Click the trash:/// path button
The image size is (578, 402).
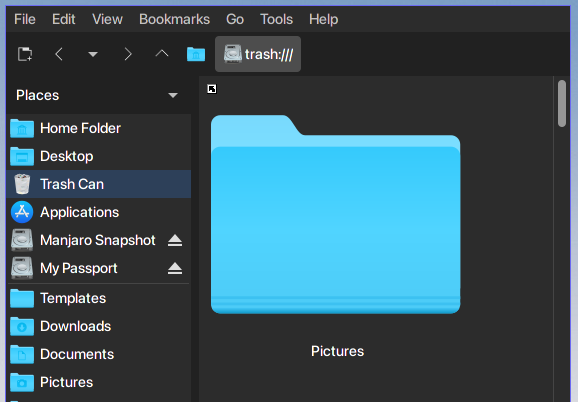point(258,54)
